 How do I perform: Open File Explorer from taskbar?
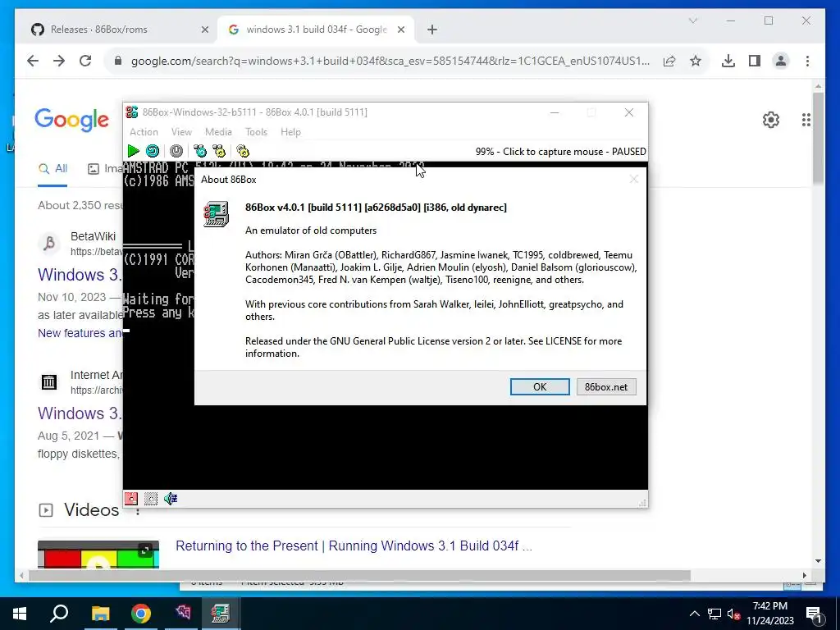[x=100, y=614]
